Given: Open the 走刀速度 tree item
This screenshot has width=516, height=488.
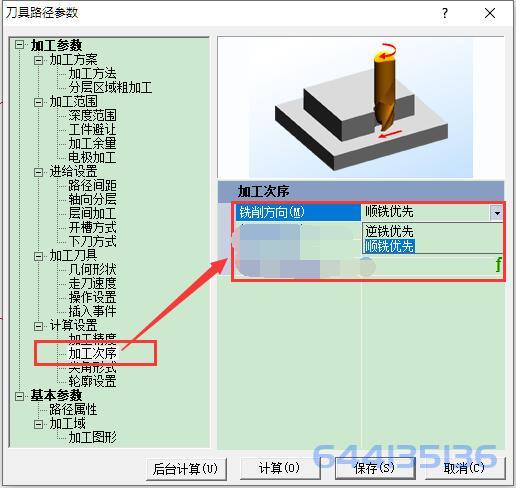Looking at the screenshot, I should (x=92, y=283).
